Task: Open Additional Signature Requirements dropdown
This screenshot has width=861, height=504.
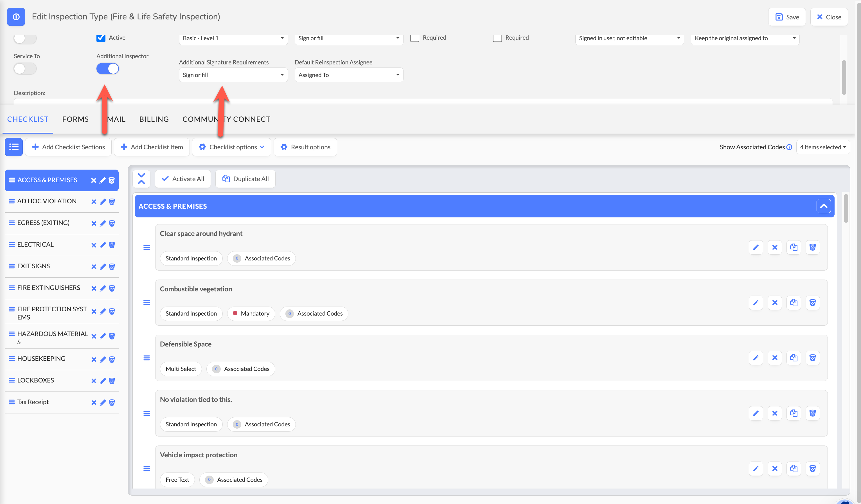Action: click(233, 75)
